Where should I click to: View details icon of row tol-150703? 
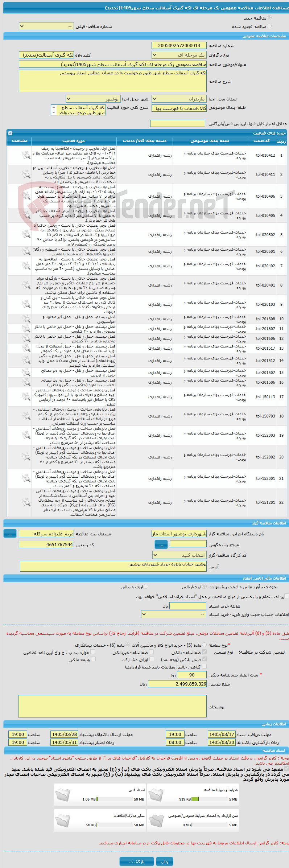(26, 416)
